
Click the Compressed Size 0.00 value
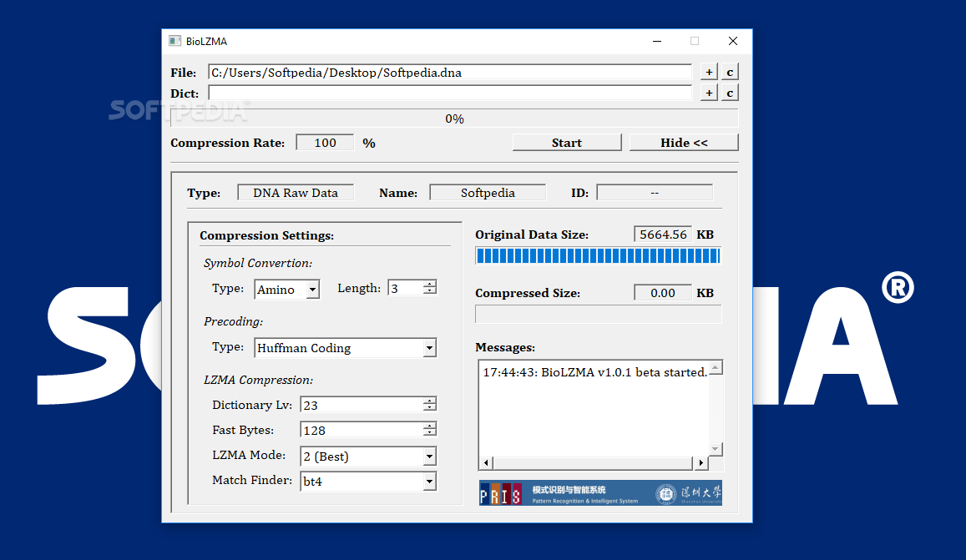663,293
